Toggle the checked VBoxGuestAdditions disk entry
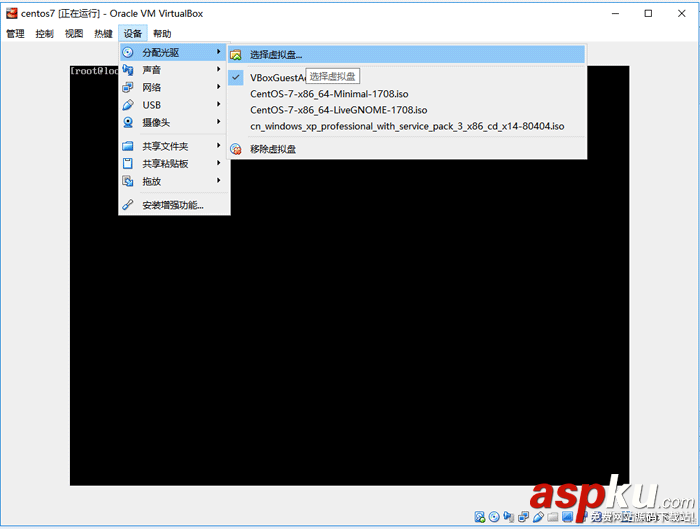This screenshot has width=700, height=529. tap(407, 78)
